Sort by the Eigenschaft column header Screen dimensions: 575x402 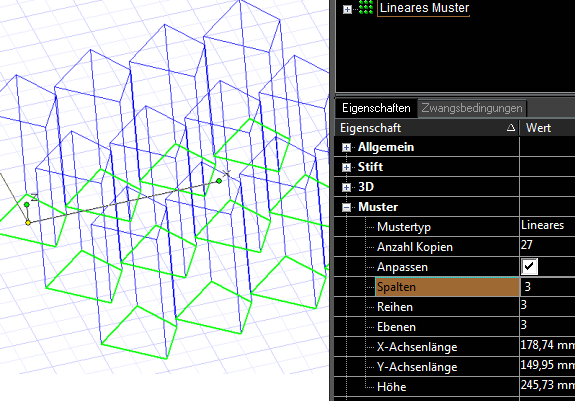click(427, 128)
